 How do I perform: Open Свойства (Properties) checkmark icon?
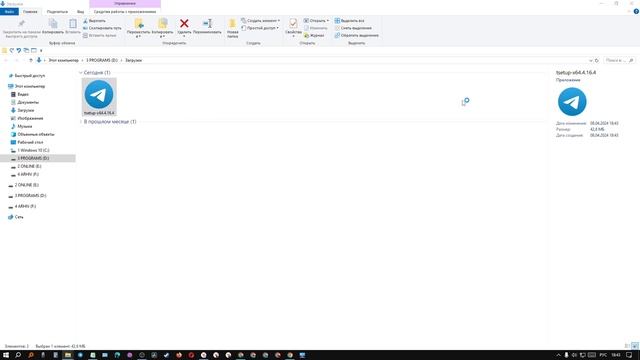click(x=293, y=23)
